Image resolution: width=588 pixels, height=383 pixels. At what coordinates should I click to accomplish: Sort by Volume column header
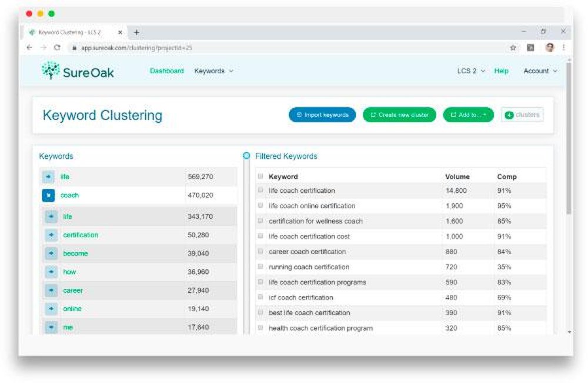457,176
